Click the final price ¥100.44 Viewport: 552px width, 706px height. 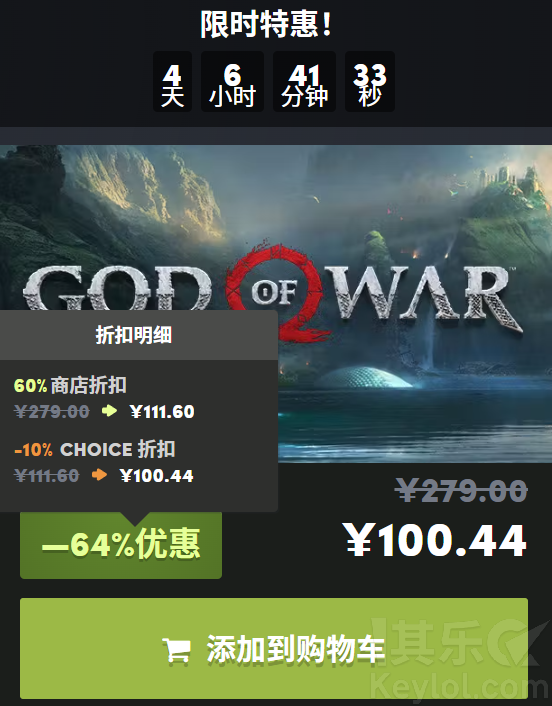435,540
